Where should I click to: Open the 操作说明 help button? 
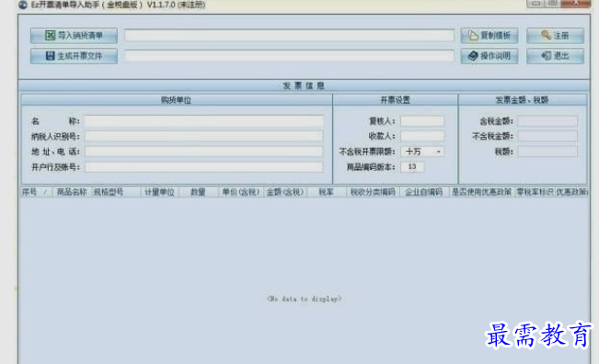pos(490,56)
